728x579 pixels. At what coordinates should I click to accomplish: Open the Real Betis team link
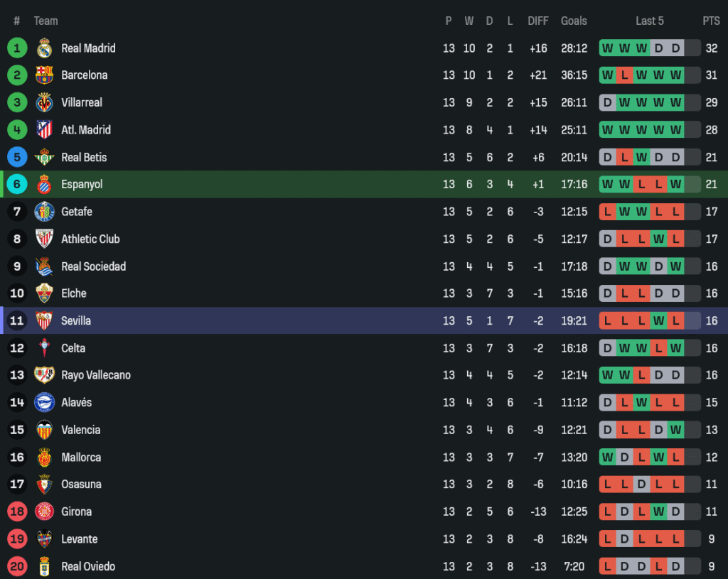click(x=84, y=157)
